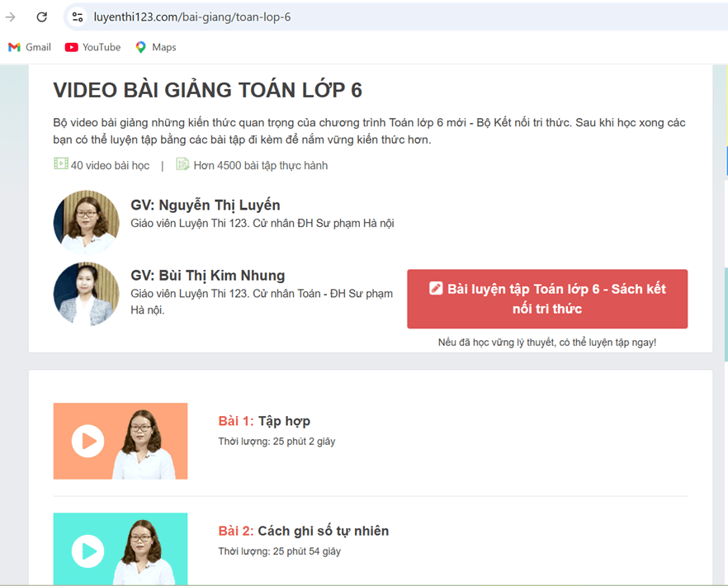This screenshot has height=586, width=728.
Task: Click 'Thời lượng: 25 phút 2 giây'
Action: coord(277,441)
